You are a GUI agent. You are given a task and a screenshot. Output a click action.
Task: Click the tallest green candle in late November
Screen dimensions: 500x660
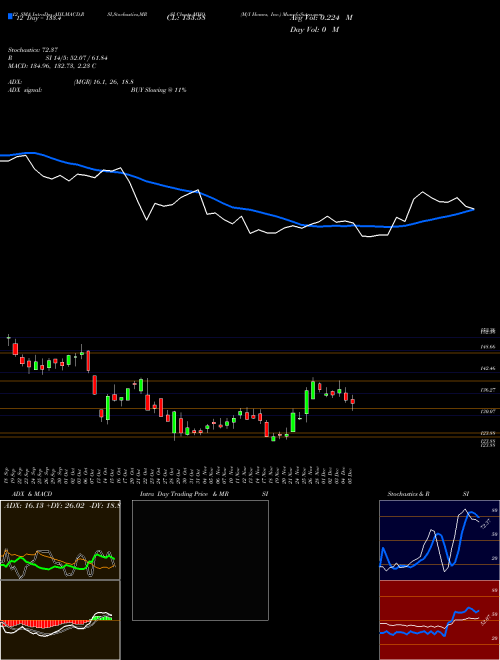(x=307, y=402)
